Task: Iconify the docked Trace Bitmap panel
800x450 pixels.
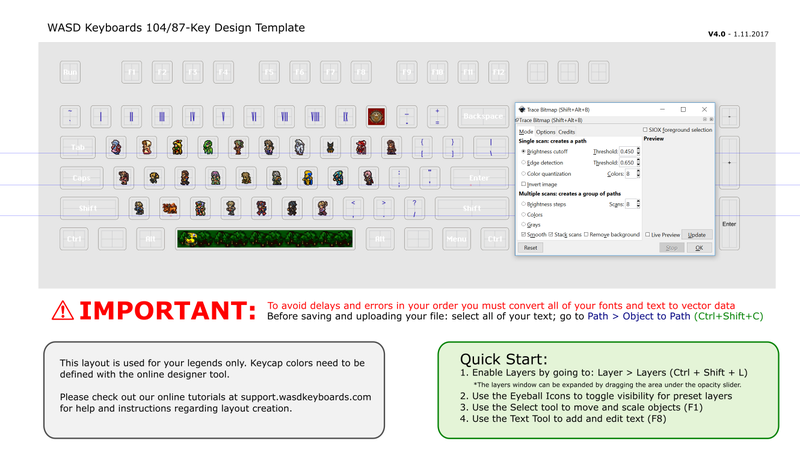Action: 705,119
